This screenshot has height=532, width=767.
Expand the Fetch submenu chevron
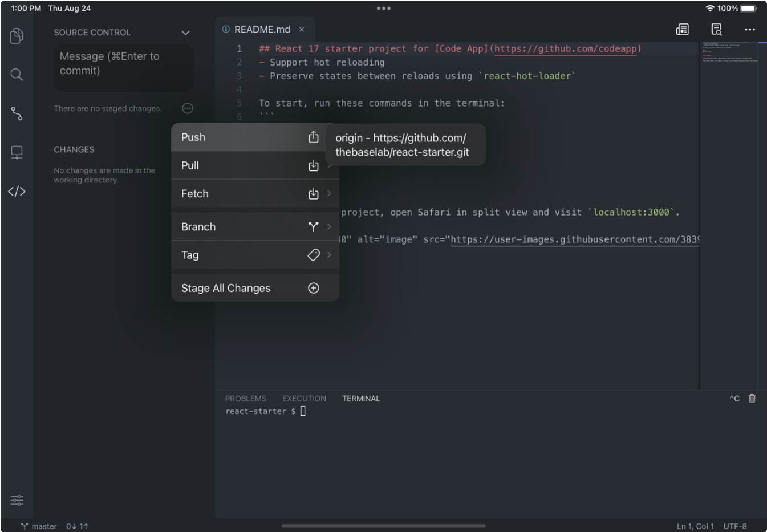point(329,194)
